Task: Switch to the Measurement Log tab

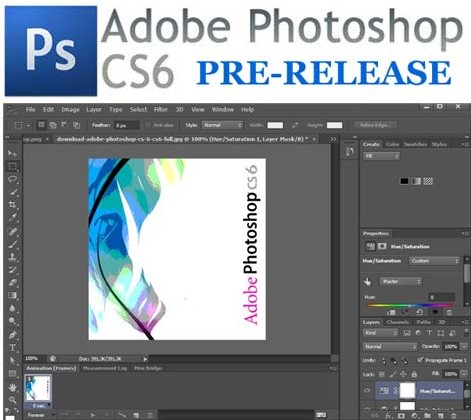Action: coord(105,368)
